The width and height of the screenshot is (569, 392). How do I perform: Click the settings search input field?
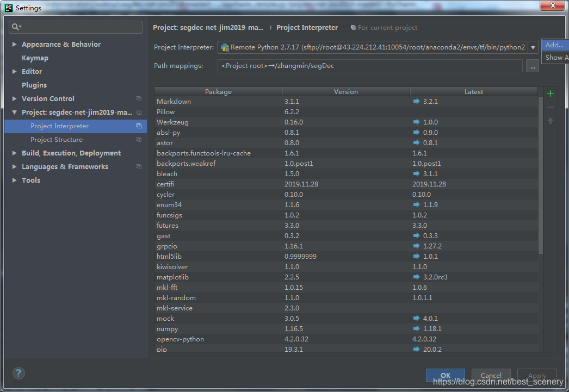tap(76, 27)
